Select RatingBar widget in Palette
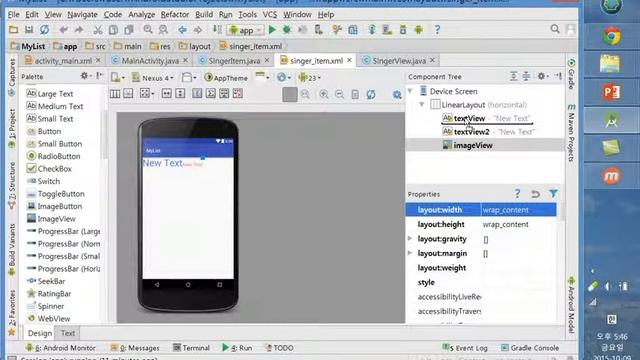This screenshot has height=360, width=640. [x=49, y=293]
